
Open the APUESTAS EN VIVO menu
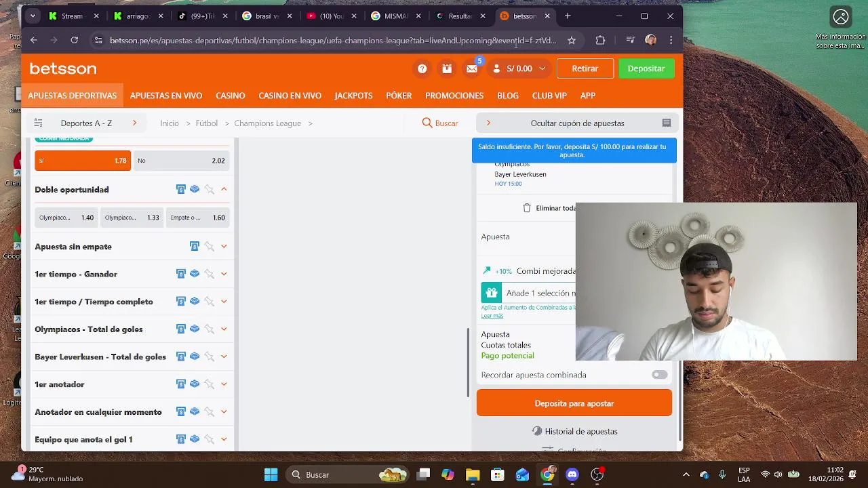(x=166, y=96)
